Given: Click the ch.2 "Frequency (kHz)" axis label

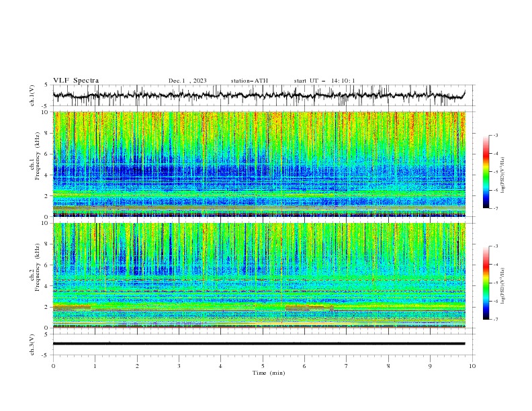Looking at the screenshot, I should 38,267.
